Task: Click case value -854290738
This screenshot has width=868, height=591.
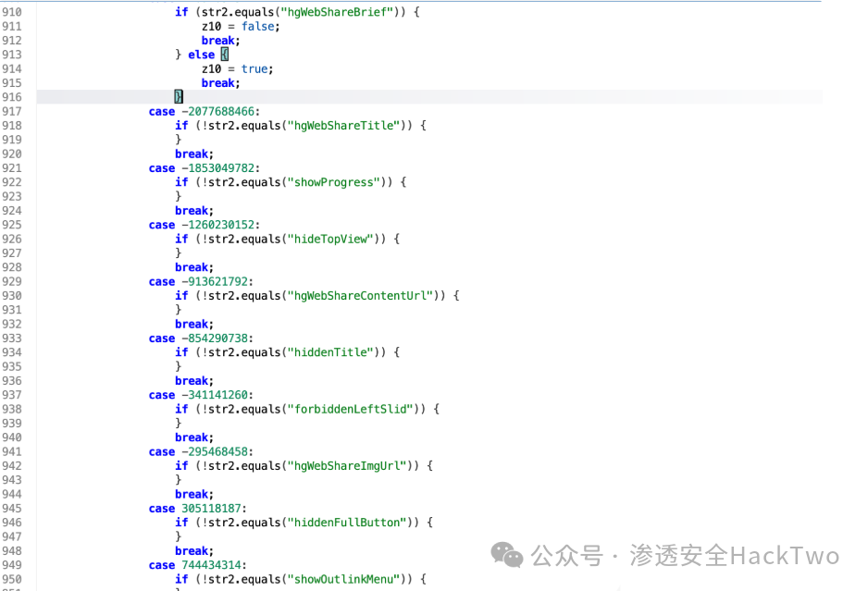Action: [215, 339]
